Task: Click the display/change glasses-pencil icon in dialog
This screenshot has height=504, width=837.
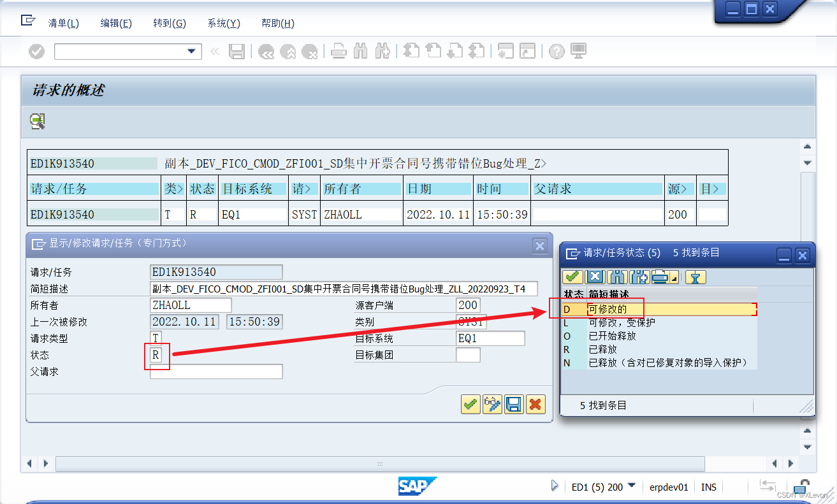Action: [x=492, y=404]
